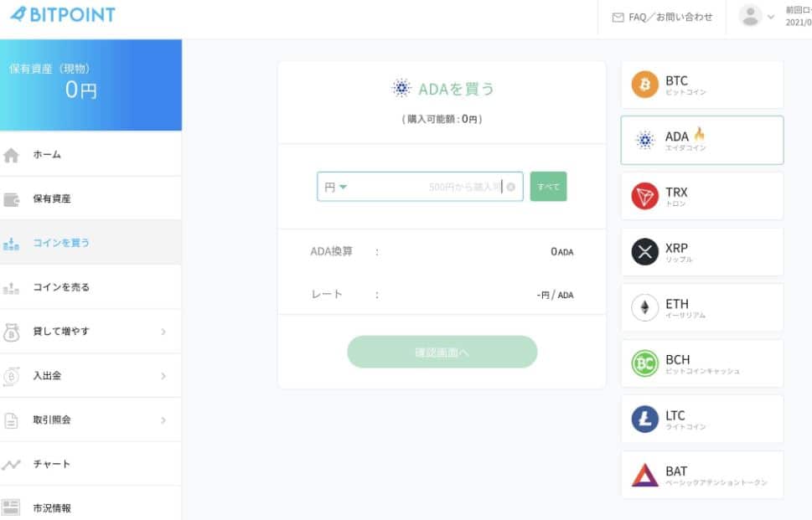The width and height of the screenshot is (812, 520).
Task: Go to コインを売る menu item
Action: pyautogui.click(x=91, y=287)
